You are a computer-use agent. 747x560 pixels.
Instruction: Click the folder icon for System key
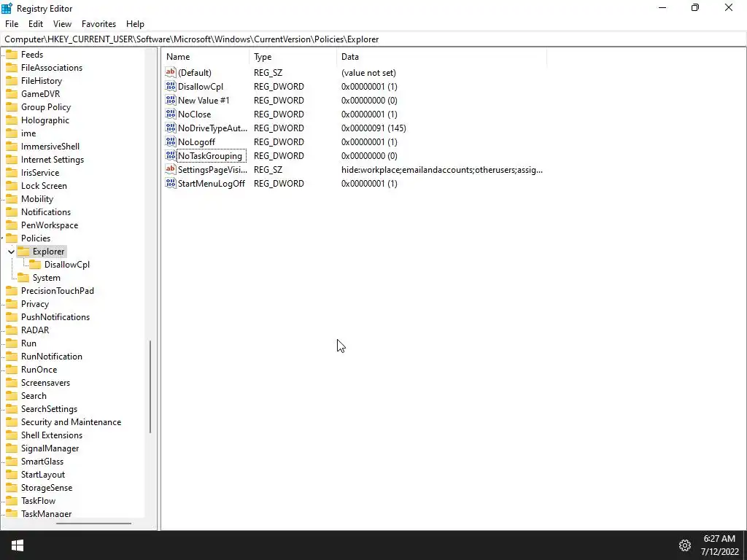(x=23, y=278)
